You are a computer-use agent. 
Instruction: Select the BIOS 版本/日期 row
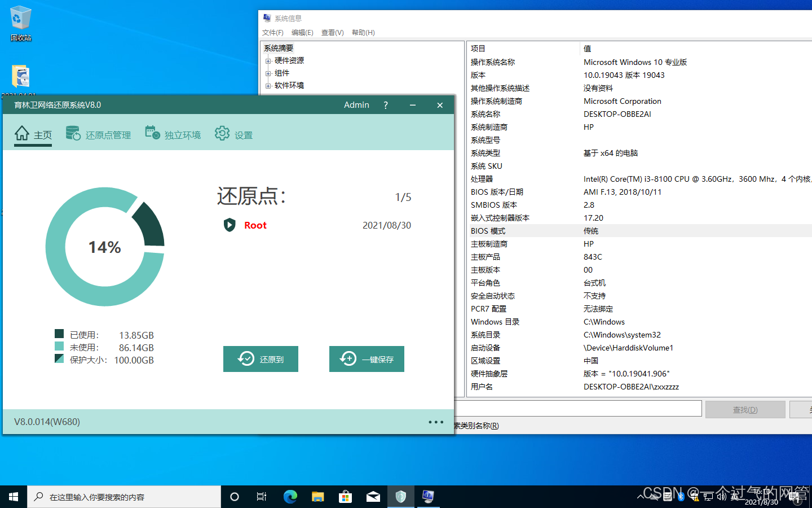coord(640,192)
